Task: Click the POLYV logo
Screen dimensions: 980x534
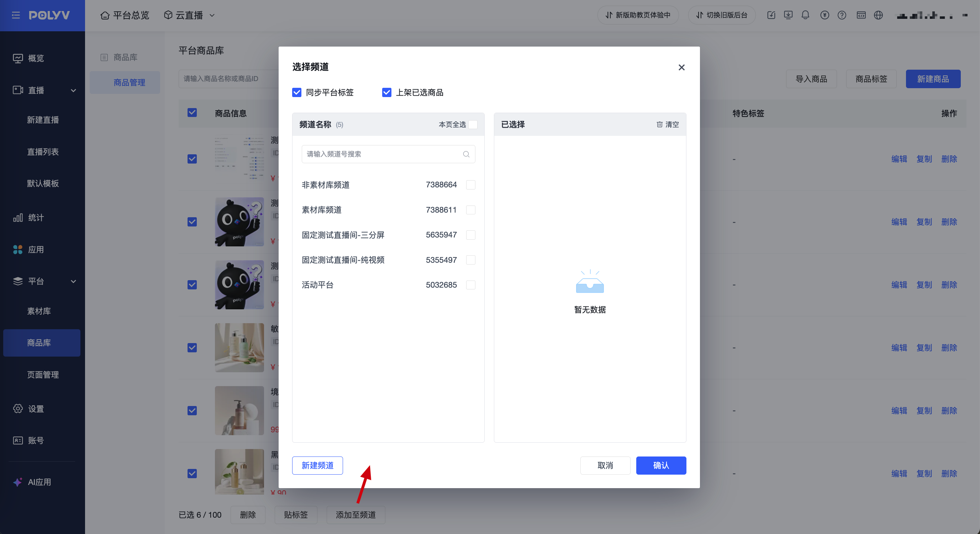Action: click(x=49, y=15)
